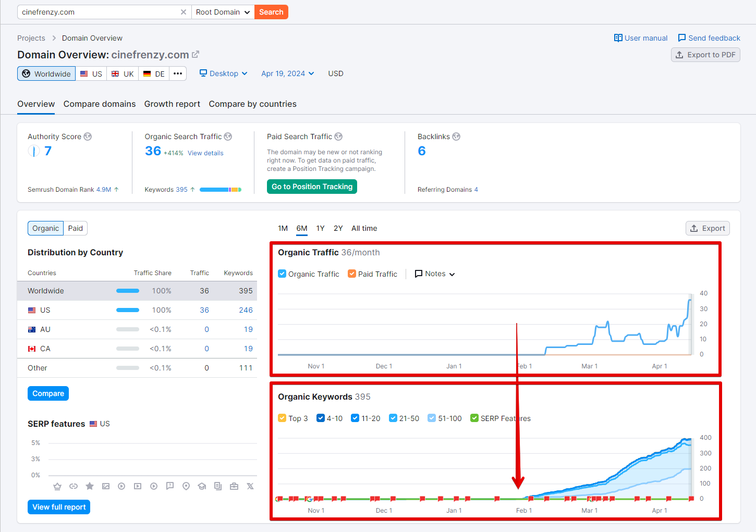Screen dimensions: 756x532
Task: Click the orange Search button
Action: [271, 12]
